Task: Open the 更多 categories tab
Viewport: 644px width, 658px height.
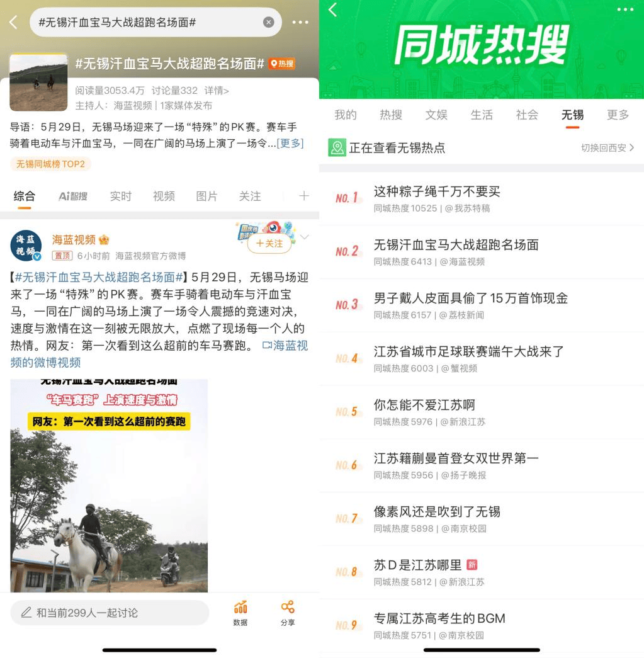Action: (x=618, y=115)
